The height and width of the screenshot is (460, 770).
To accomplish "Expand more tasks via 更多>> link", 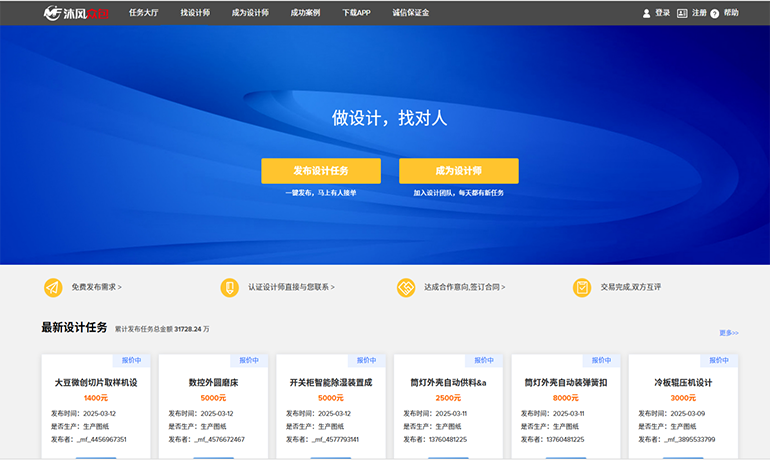I will pyautogui.click(x=728, y=333).
